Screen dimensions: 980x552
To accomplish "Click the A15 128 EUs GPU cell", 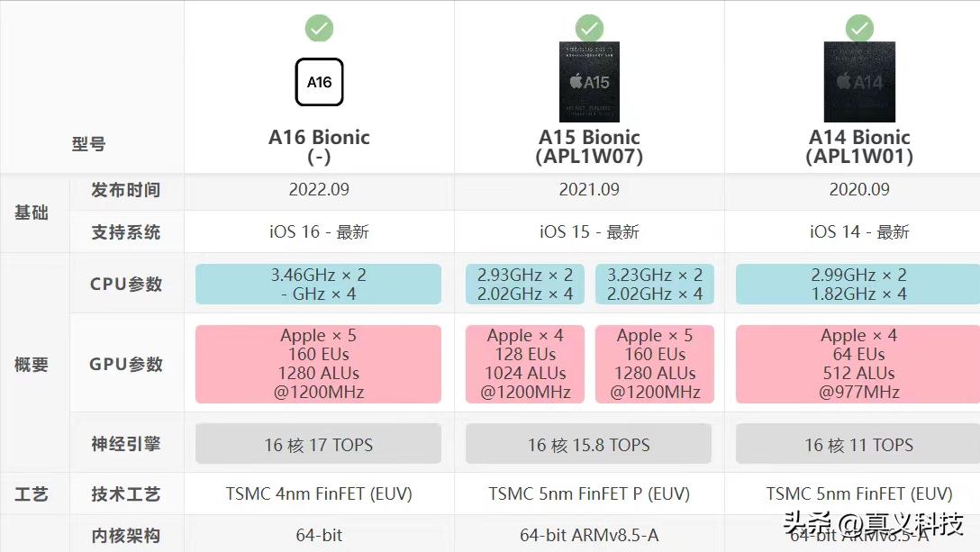I will click(x=524, y=364).
